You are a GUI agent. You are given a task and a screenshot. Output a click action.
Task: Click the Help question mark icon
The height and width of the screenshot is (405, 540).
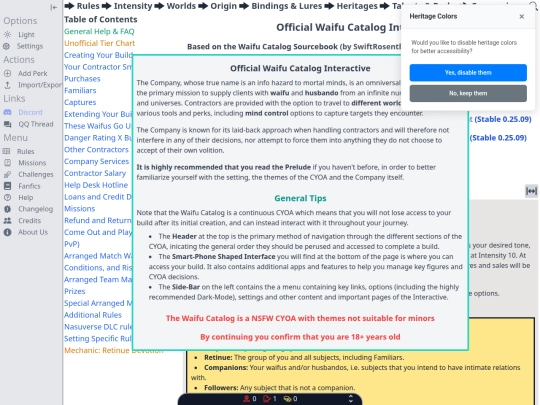[x=7, y=197]
